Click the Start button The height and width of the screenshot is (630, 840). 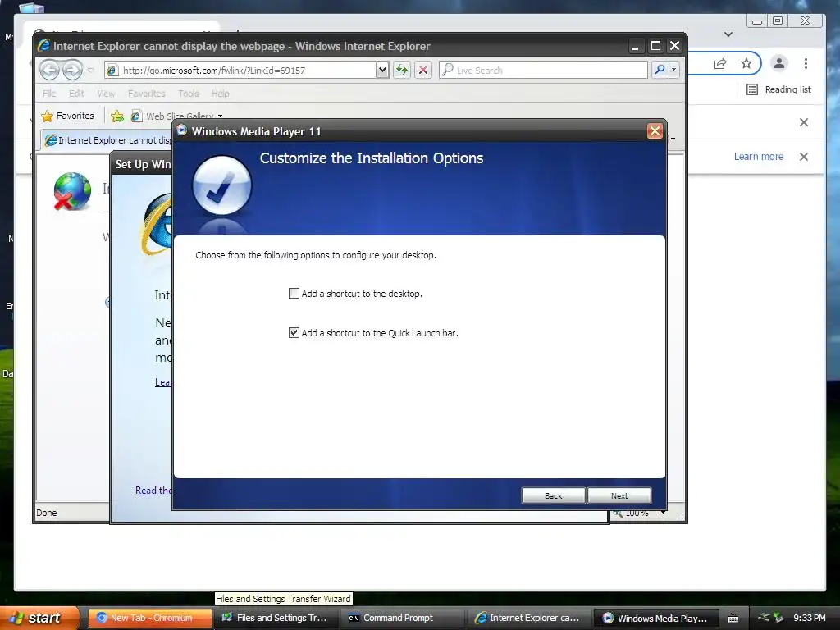[x=40, y=618]
